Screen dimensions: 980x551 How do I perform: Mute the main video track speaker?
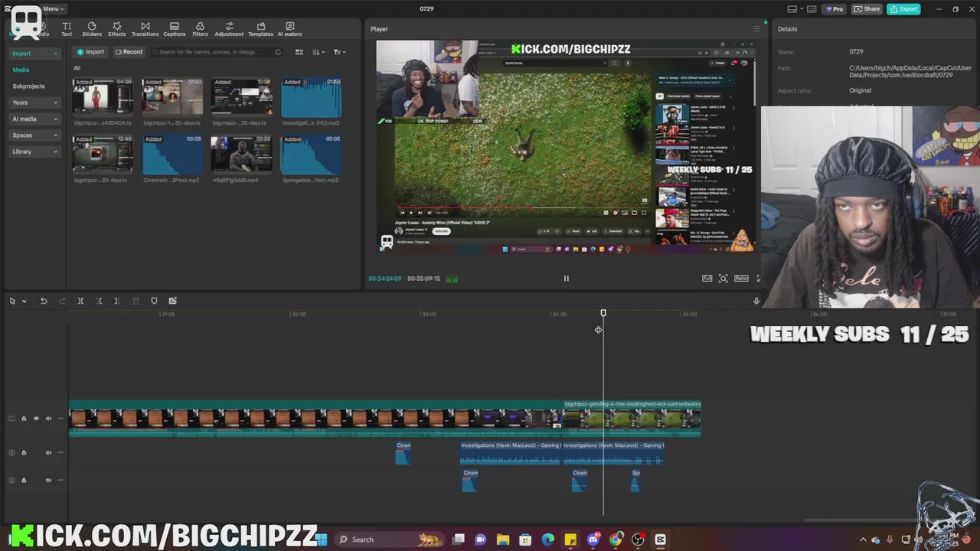point(48,419)
